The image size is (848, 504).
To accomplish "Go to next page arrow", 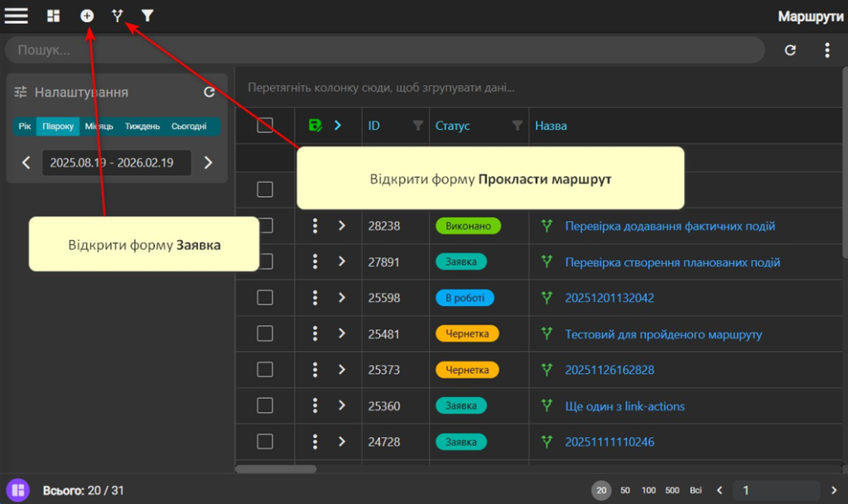I will (833, 490).
